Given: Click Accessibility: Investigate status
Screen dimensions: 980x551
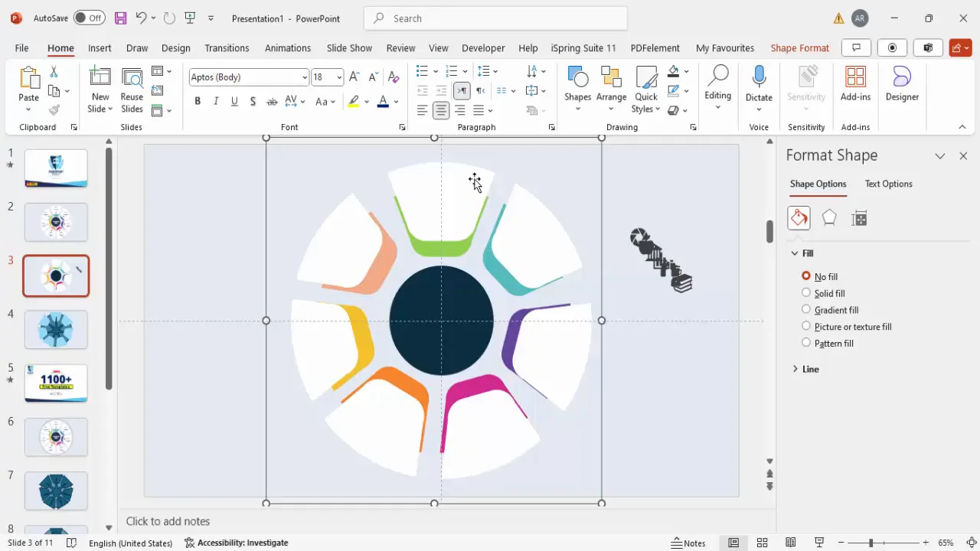Looking at the screenshot, I should click(237, 543).
